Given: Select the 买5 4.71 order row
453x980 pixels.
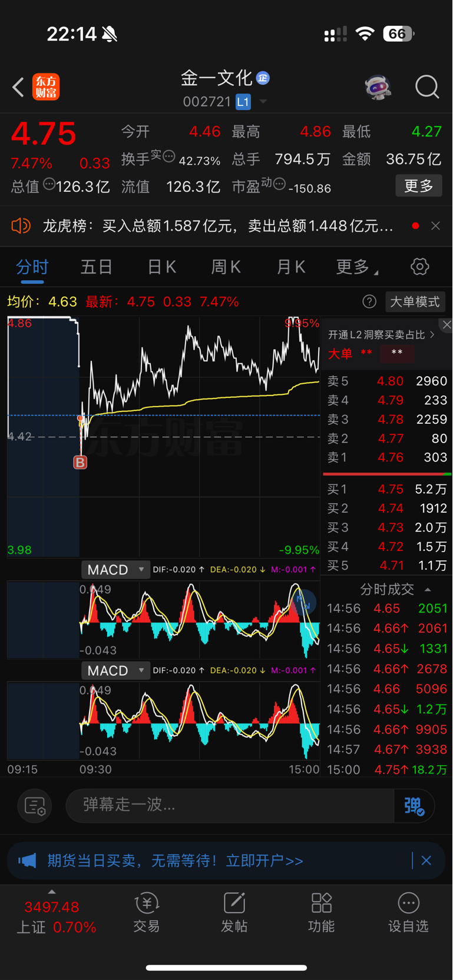Looking at the screenshot, I should click(387, 566).
